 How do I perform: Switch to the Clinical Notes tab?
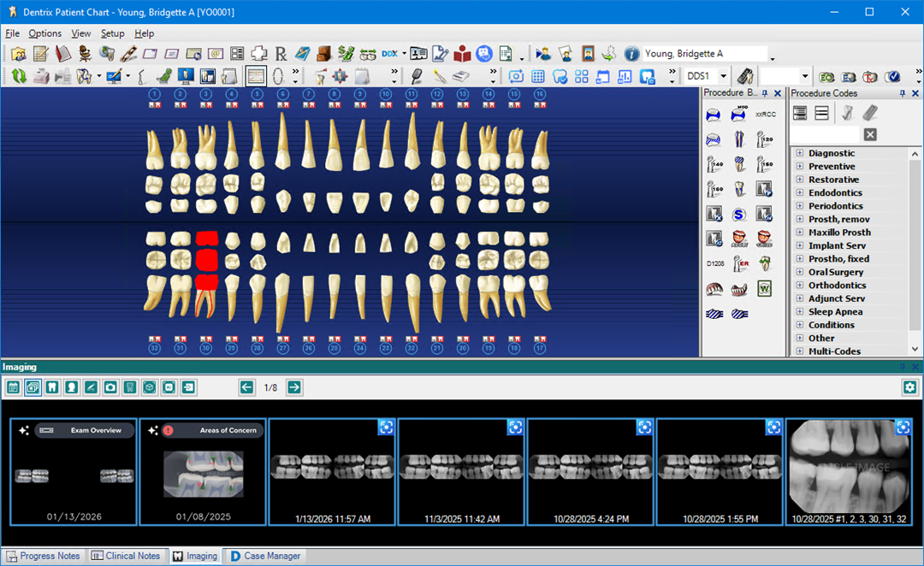click(x=126, y=556)
